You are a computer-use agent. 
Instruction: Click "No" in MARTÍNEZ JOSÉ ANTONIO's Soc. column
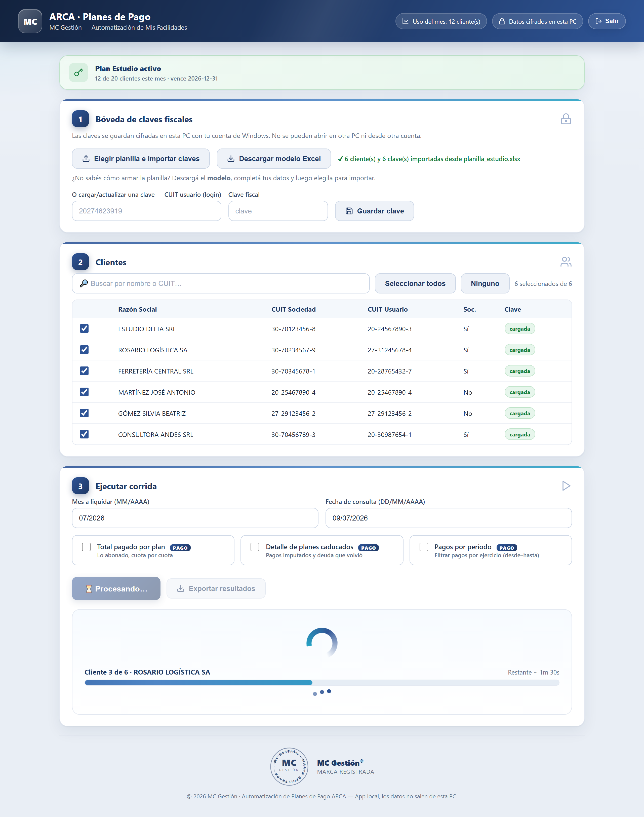pyautogui.click(x=468, y=392)
